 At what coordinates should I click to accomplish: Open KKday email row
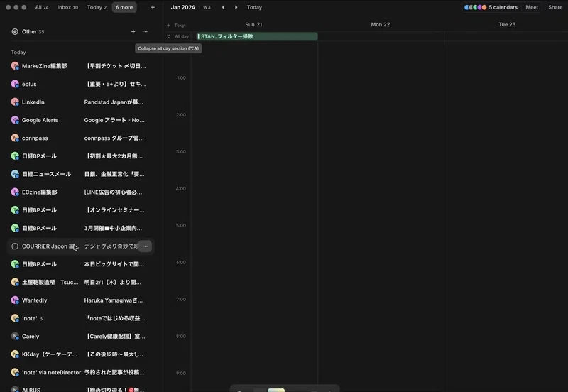click(81, 354)
